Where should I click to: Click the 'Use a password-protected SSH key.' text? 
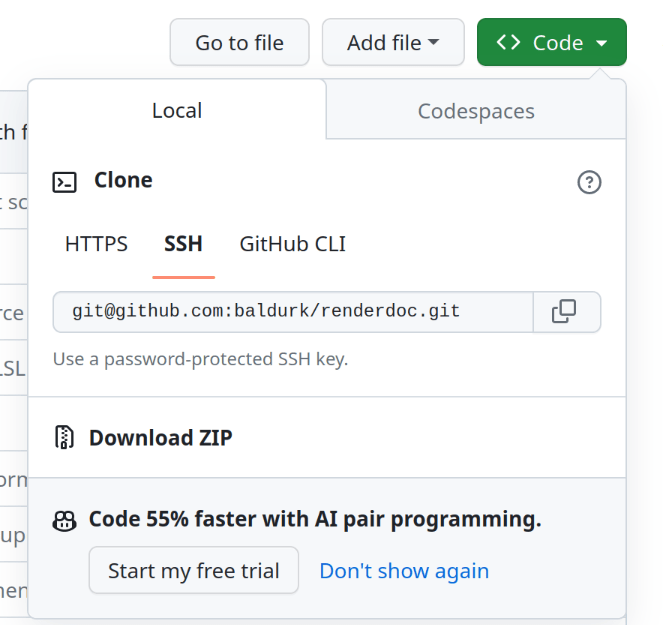(x=200, y=359)
